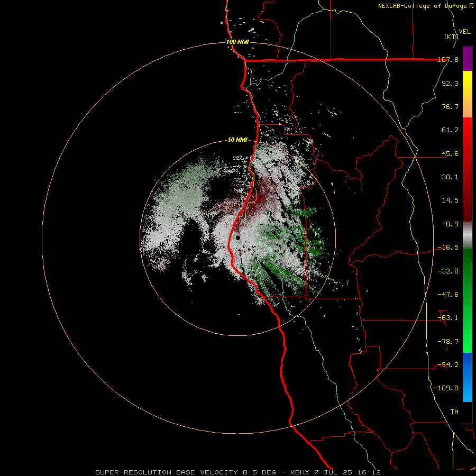Click the NEXLAB-College of DuPage label
This screenshot has height=476, width=476.
point(422,6)
